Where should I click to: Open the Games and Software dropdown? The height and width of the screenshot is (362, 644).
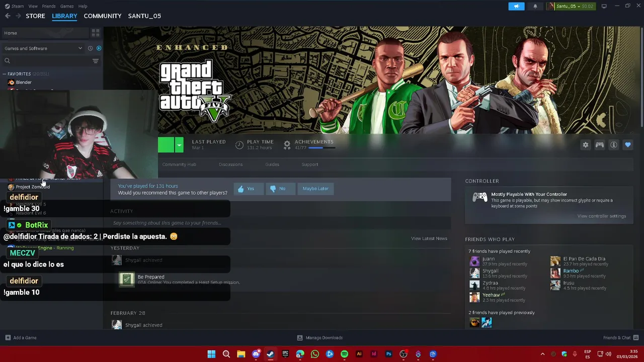(43, 48)
